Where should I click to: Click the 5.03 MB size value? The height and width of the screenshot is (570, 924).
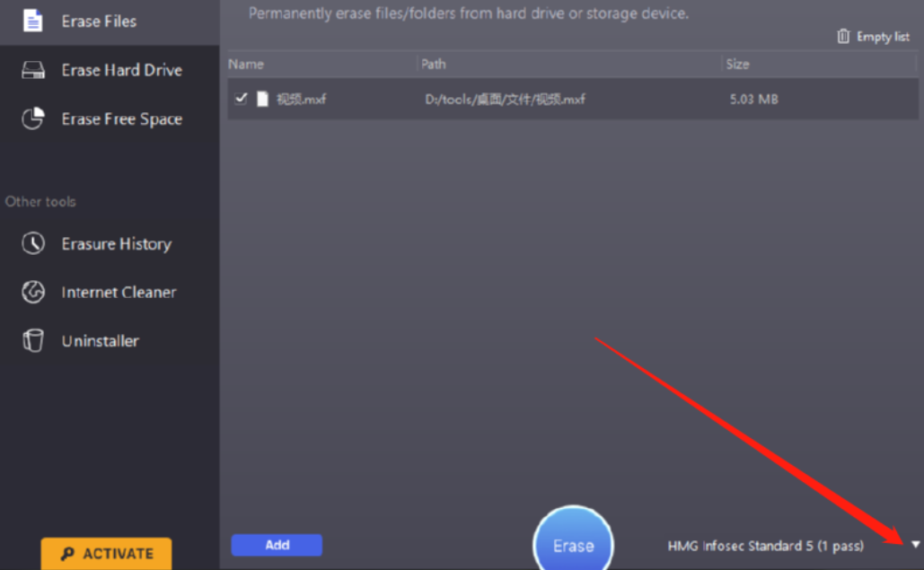[x=754, y=99]
